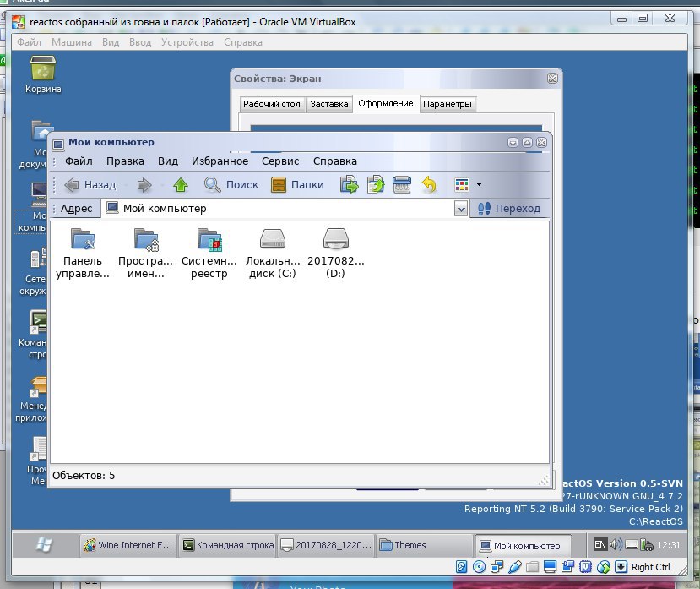Switch to 20170828_1220... taskbar button
700x589 pixels.
pyautogui.click(x=326, y=545)
